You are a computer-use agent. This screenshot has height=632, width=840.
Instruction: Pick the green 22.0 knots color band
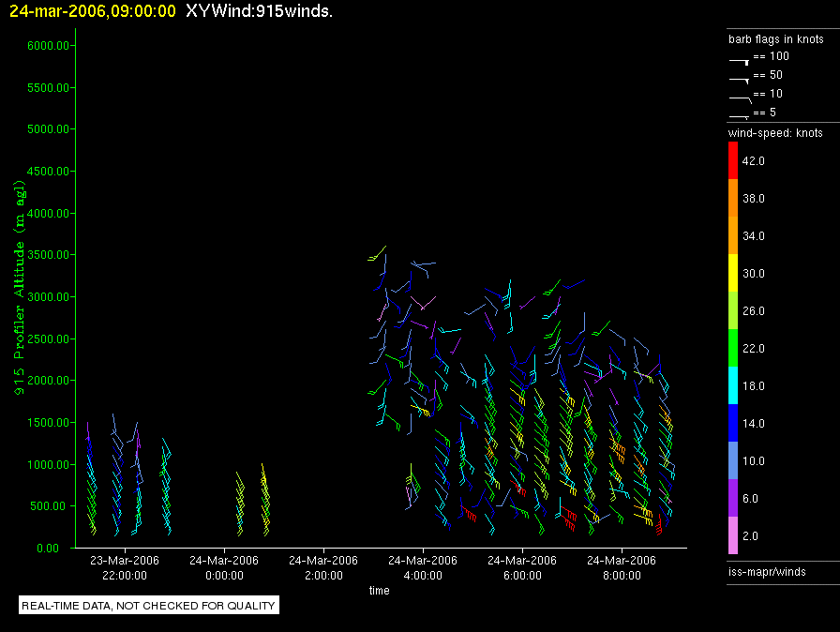pos(733,349)
